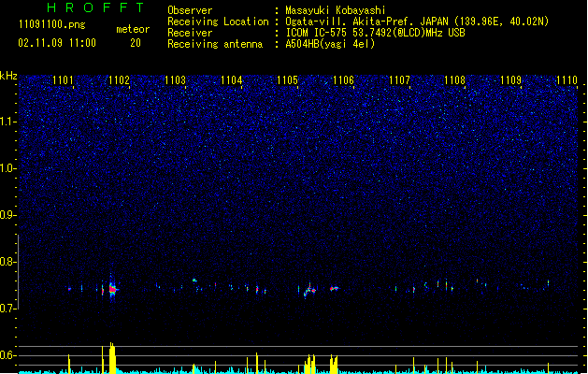Click the bright meteor echo near 1102

click(x=112, y=289)
